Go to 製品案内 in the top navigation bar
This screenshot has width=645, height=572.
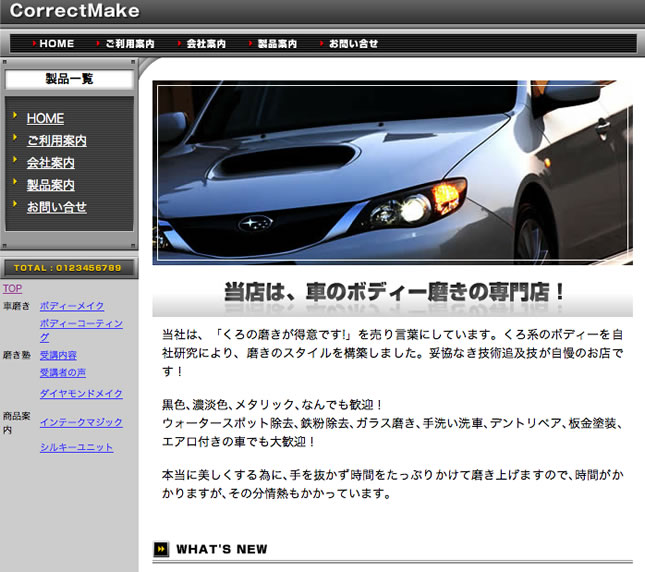[x=277, y=44]
